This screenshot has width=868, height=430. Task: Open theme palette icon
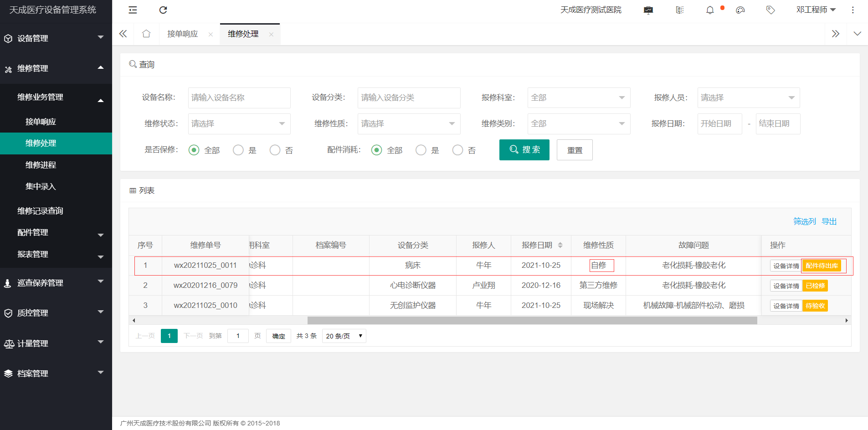pos(740,10)
